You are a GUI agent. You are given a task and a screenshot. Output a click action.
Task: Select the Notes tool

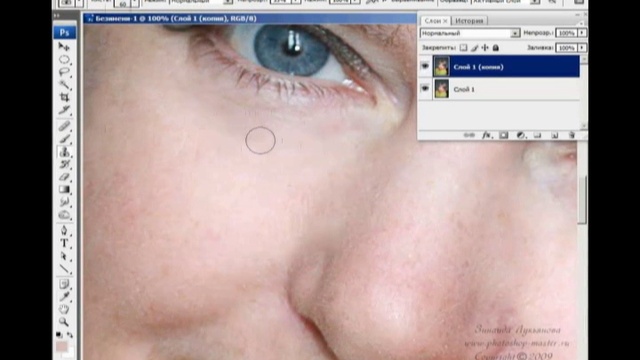click(x=64, y=284)
